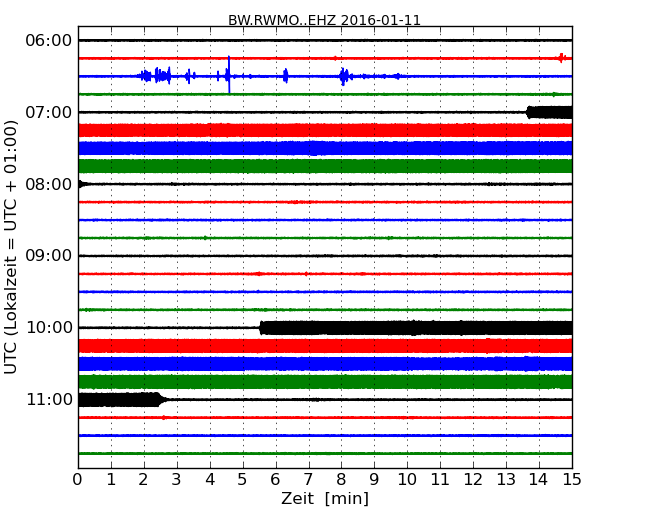Viewport: 650px width, 520px height.
Task: Click x-axis tick label 5
Action: (243, 479)
